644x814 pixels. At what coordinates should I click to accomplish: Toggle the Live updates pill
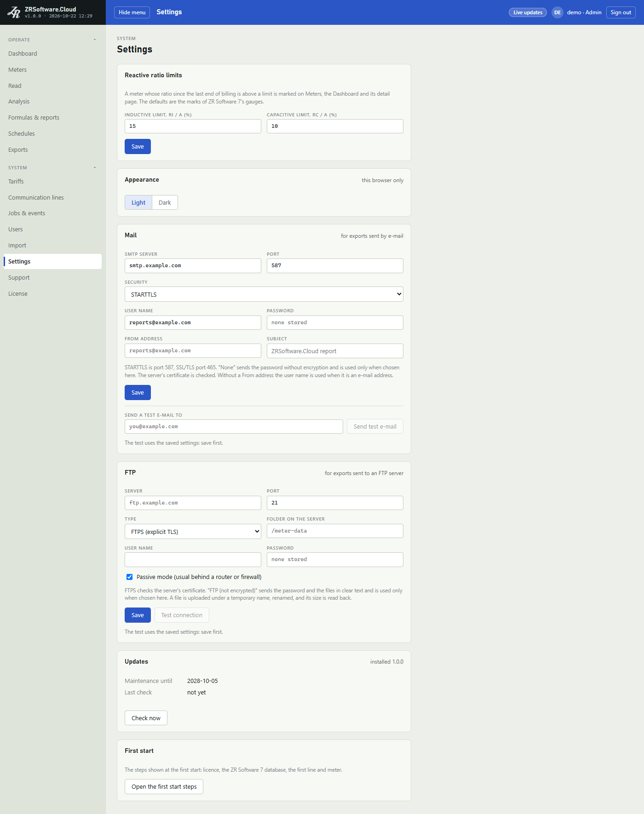pos(528,12)
